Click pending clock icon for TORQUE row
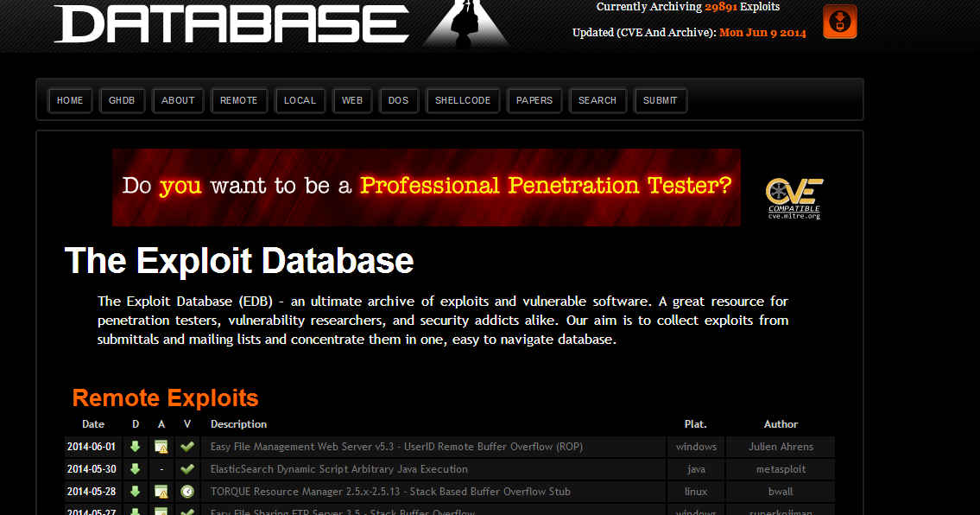Viewport: 980px width, 515px height. click(187, 492)
